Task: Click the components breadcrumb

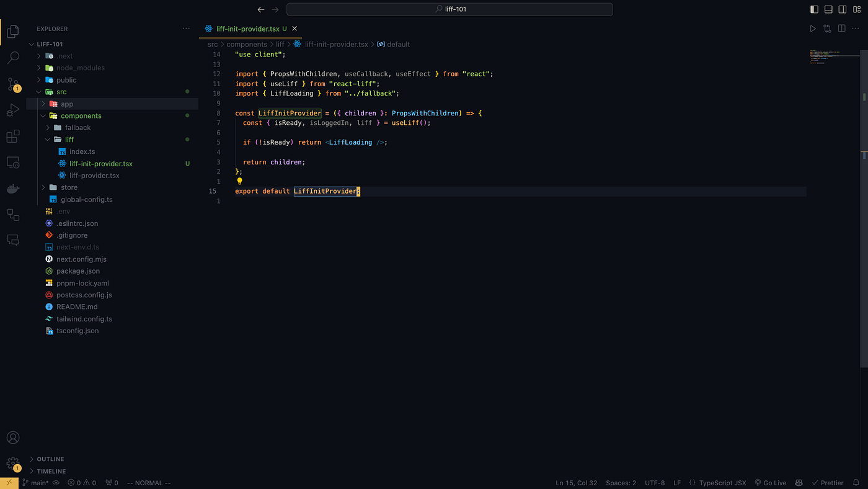Action: click(x=247, y=44)
